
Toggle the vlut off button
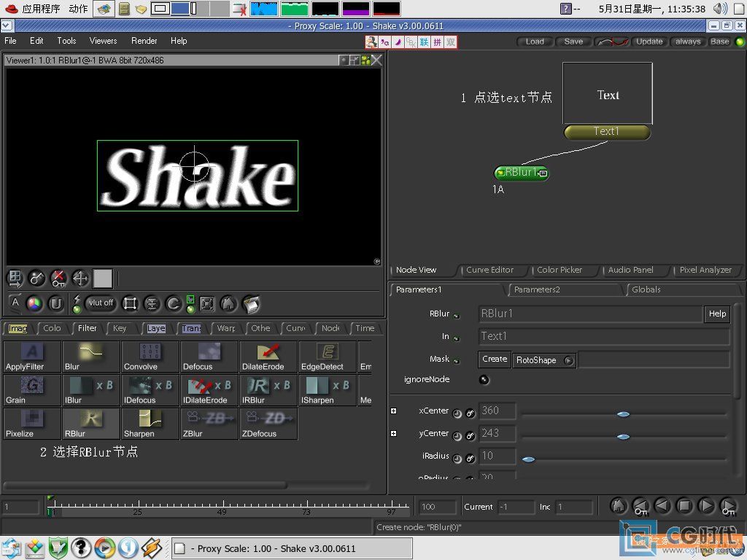coord(101,303)
